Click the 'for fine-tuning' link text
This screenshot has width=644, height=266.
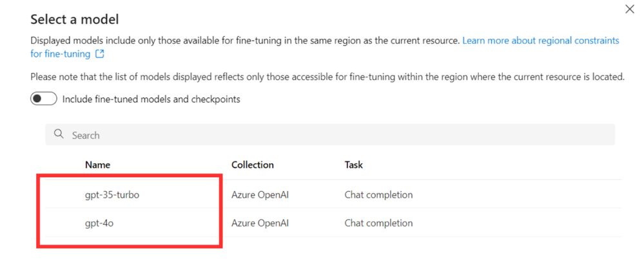[61, 54]
